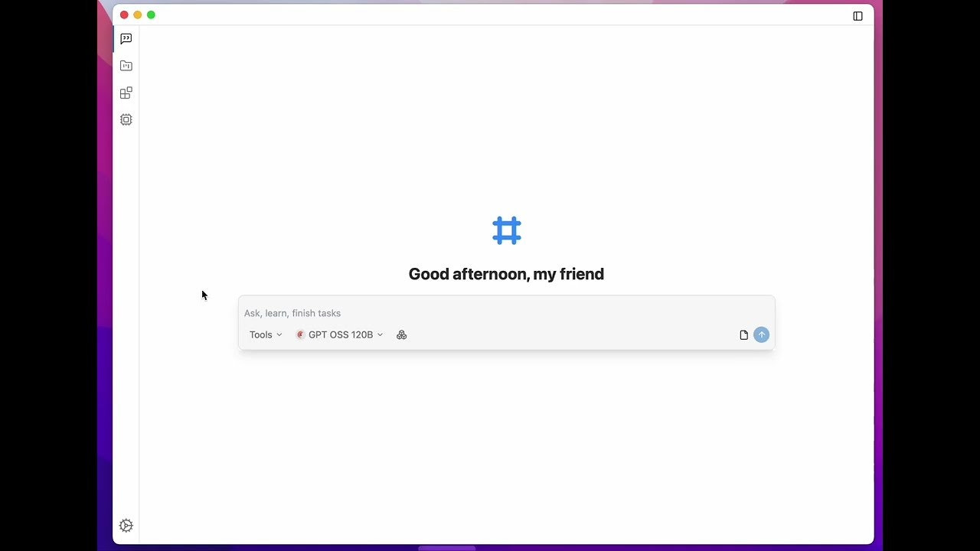Screen dimensions: 980x551
Task: Open the apps/modules panel in sidebar
Action: tap(126, 92)
